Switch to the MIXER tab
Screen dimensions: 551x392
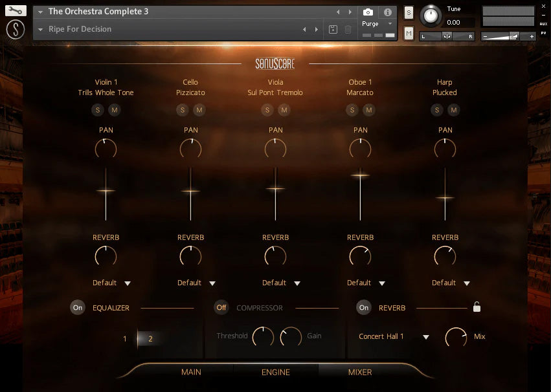360,372
